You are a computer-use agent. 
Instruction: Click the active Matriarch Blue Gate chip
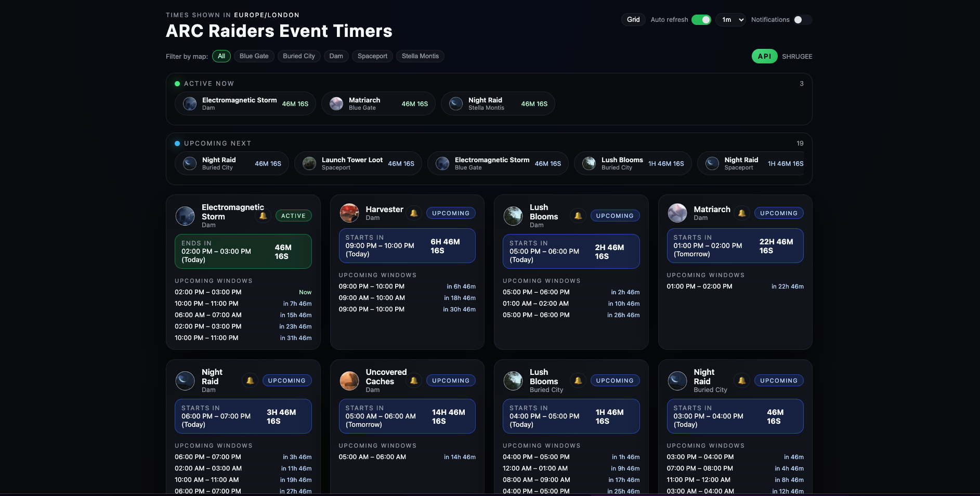coord(378,104)
